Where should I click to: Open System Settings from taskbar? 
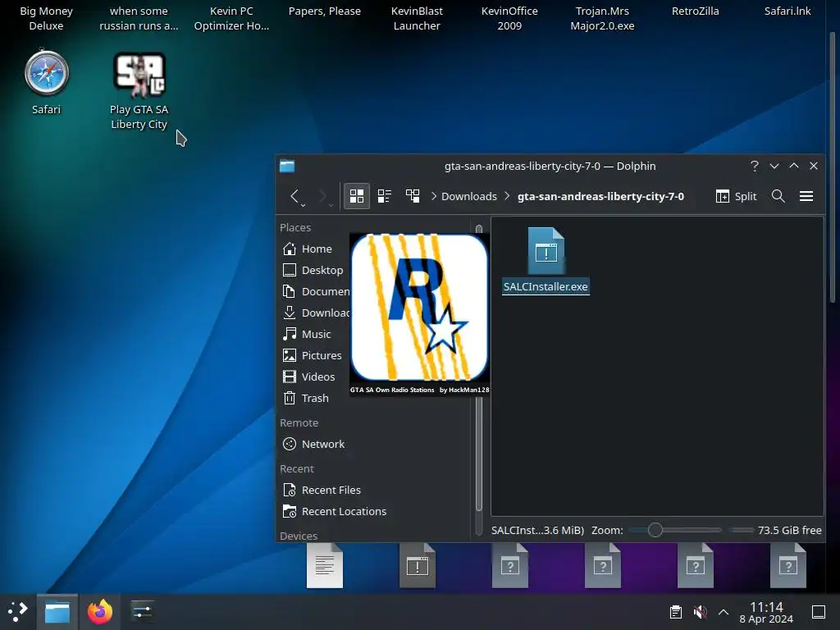click(141, 612)
